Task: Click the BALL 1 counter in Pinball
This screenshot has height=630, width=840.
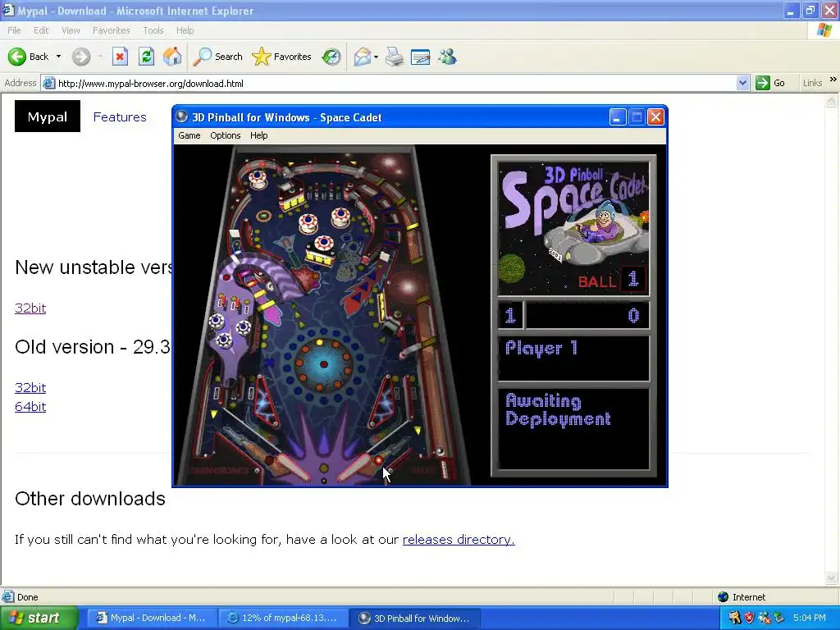Action: tap(612, 281)
